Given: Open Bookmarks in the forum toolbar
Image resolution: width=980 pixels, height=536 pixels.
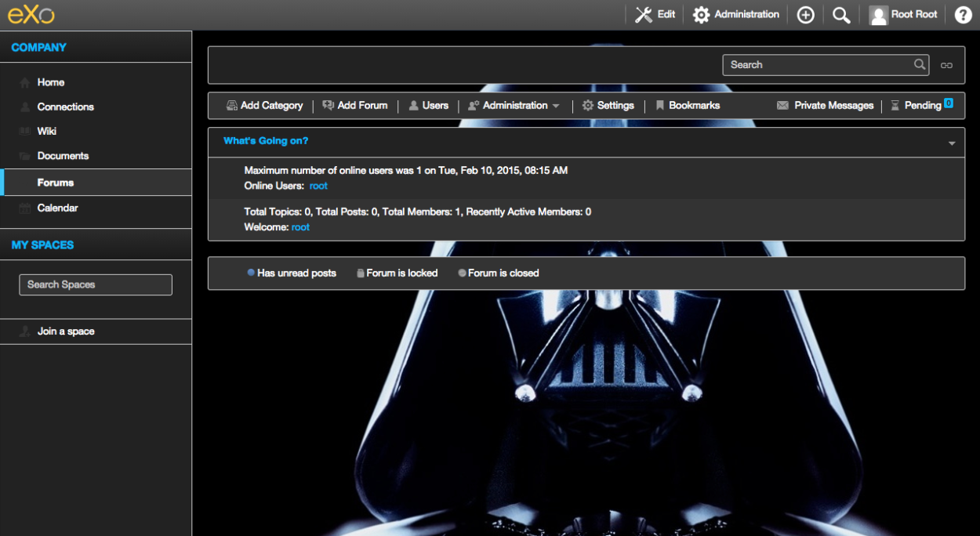Looking at the screenshot, I should (x=661, y=105).
